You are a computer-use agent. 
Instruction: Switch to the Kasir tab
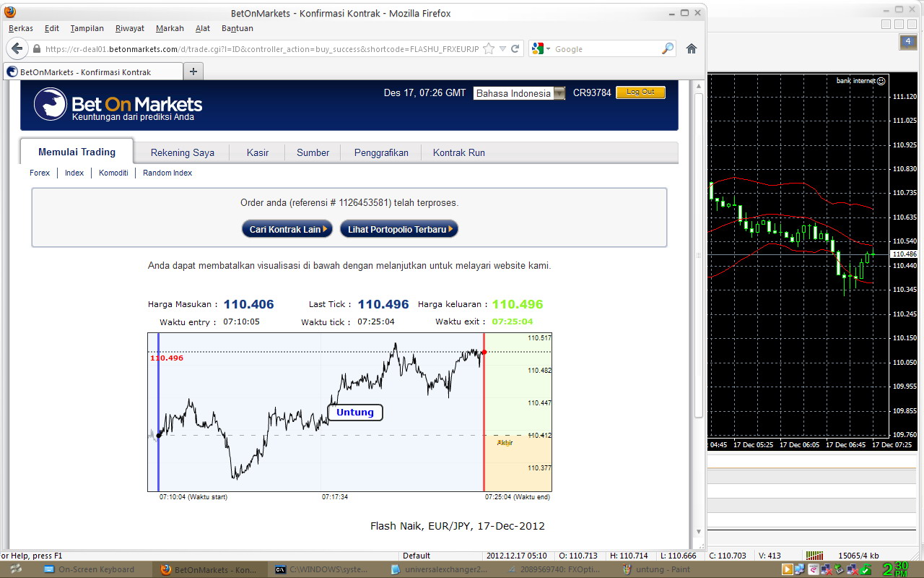pyautogui.click(x=258, y=152)
